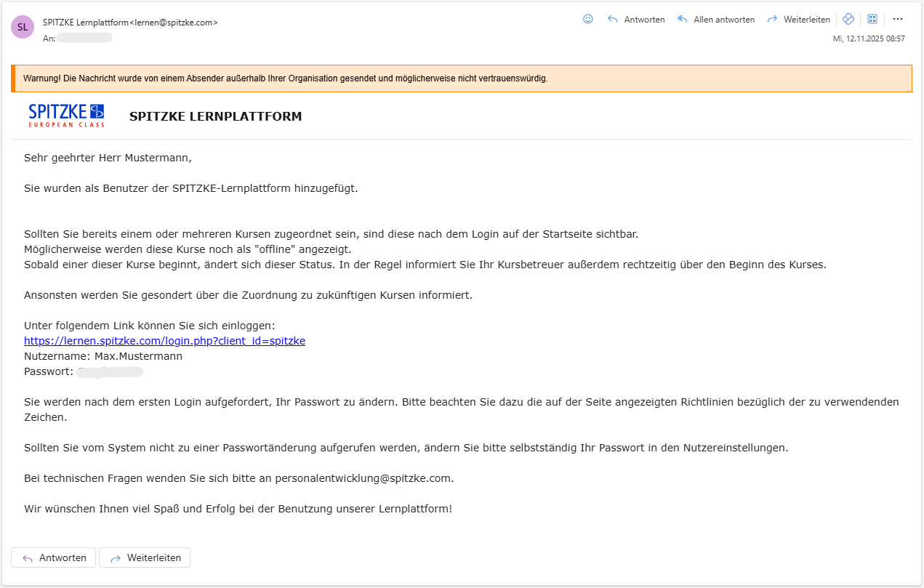Screen dimensions: 924x588
Task: Click the external sender warning banner
Action: (x=462, y=78)
